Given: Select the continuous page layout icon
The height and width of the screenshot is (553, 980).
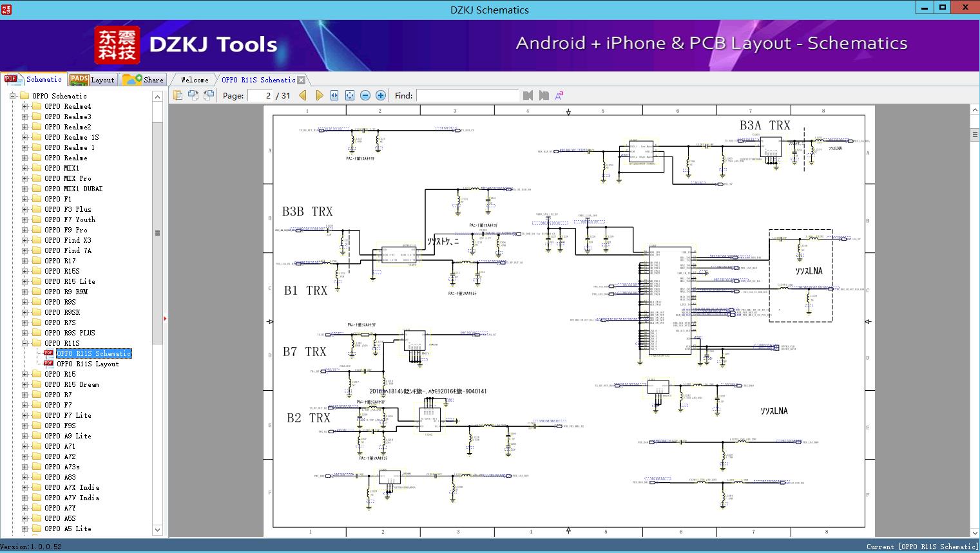Looking at the screenshot, I should (193, 95).
